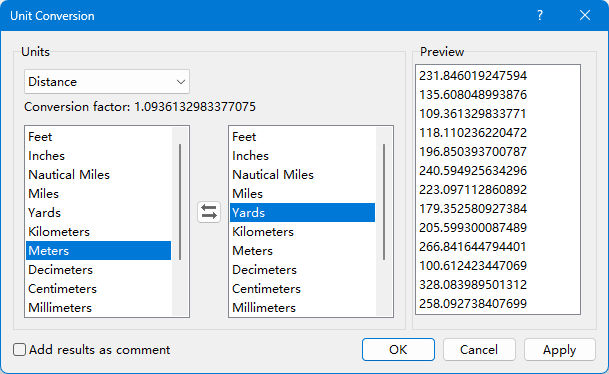Viewport: 609px width, 374px height.
Task: Select Nautical Miles in target units list
Action: point(303,175)
